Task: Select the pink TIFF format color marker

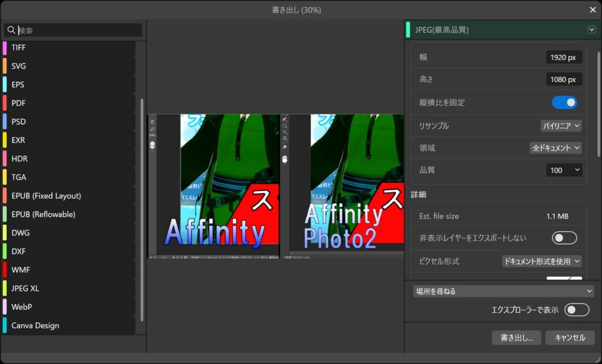Action: click(x=5, y=48)
